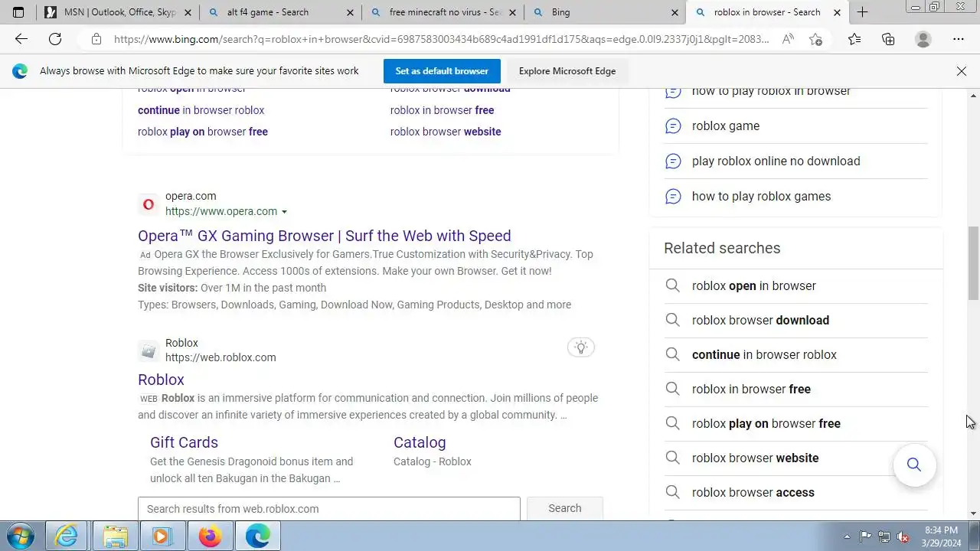Click the scrollbar down arrow
The width and height of the screenshot is (980, 551).
(x=973, y=514)
